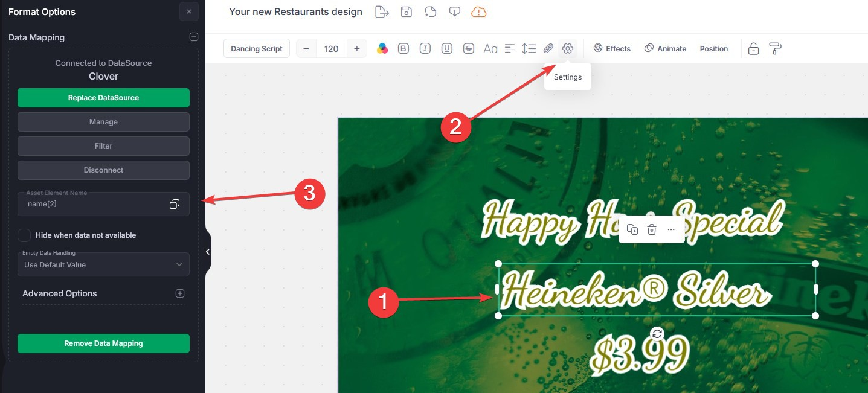This screenshot has height=393, width=868.
Task: Click the sync page icon in header
Action: tap(430, 11)
